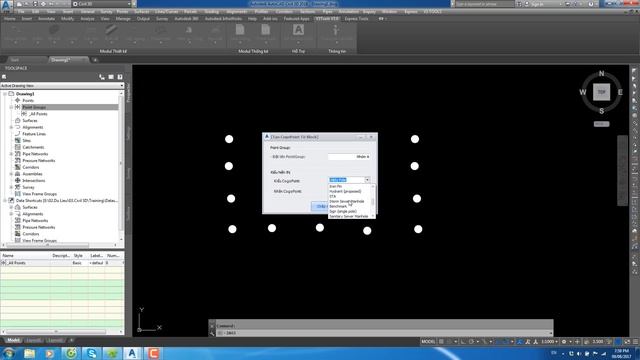Click the Toolspace panorama display icon

pos(111,77)
